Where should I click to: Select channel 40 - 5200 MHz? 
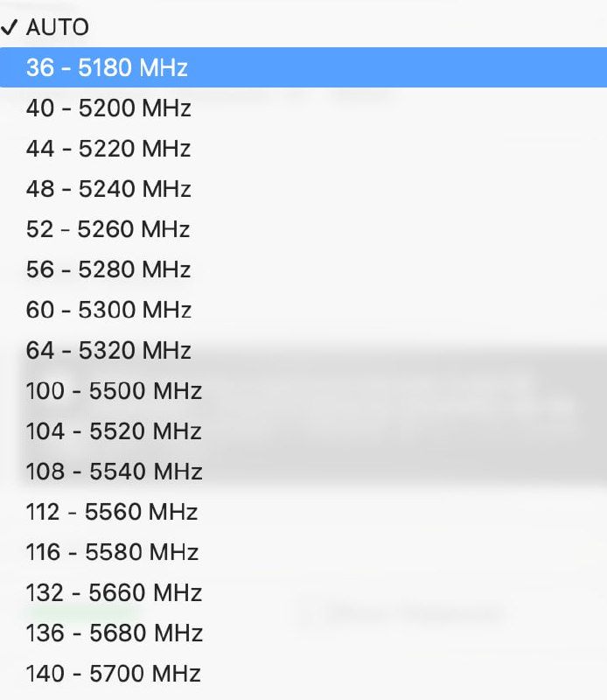[x=108, y=108]
